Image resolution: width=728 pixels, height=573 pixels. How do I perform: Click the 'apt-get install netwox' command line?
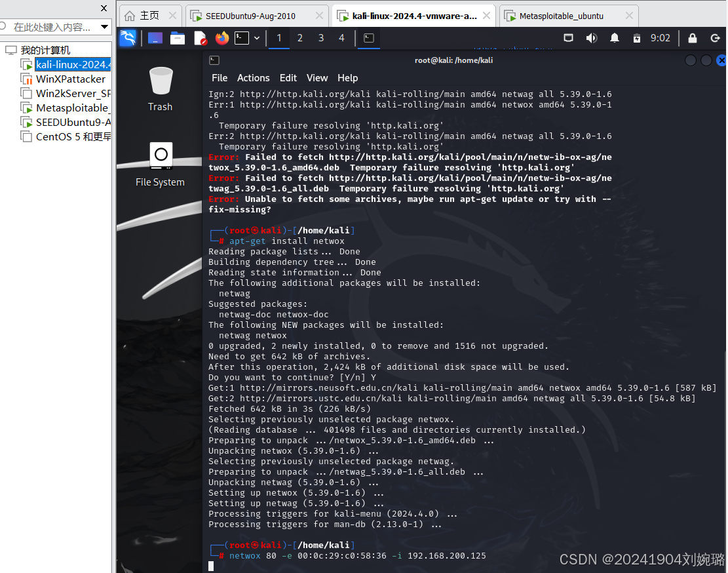[286, 241]
